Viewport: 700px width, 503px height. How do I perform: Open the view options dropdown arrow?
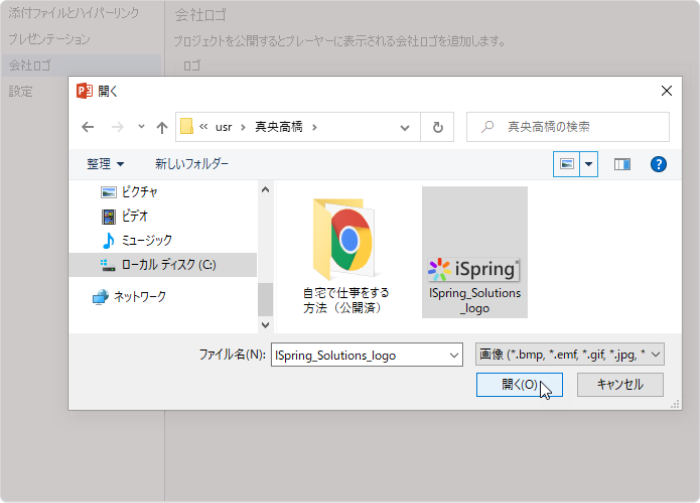pyautogui.click(x=589, y=164)
